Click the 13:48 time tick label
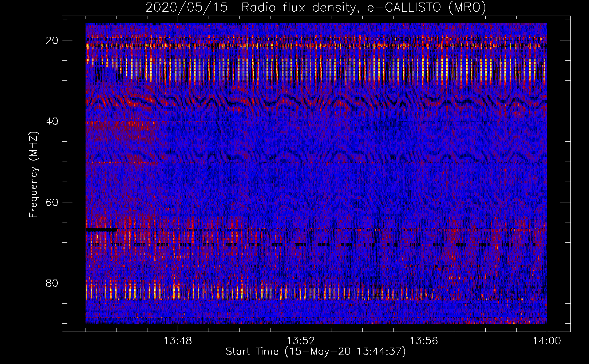 178,341
